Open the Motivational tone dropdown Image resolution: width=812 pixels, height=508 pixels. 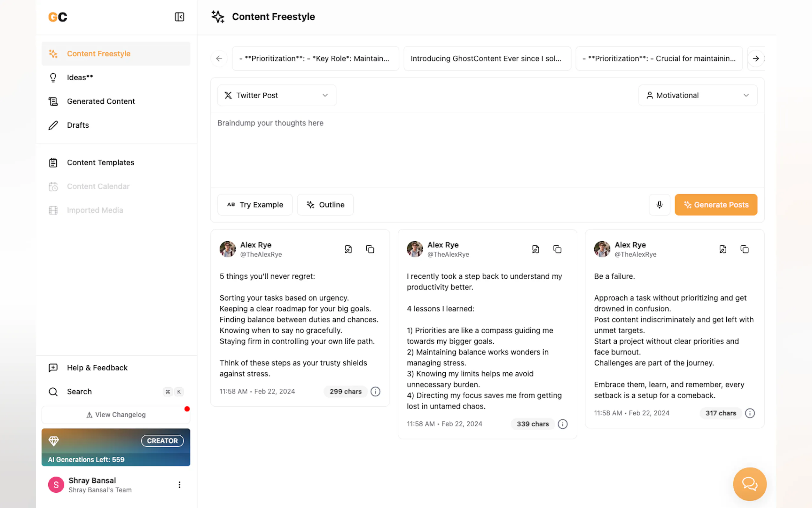click(698, 95)
